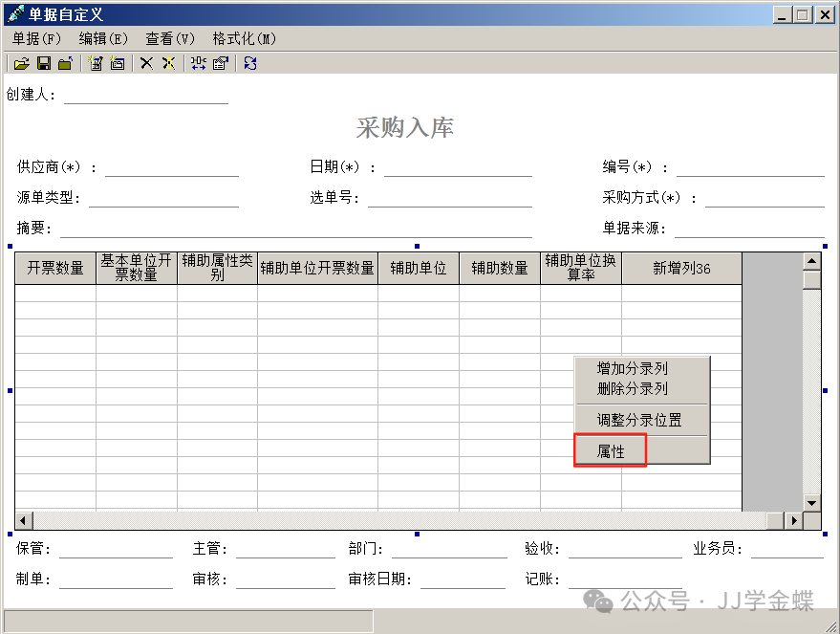Click the open folder toolbar icon
The height and width of the screenshot is (634, 840).
(21, 63)
